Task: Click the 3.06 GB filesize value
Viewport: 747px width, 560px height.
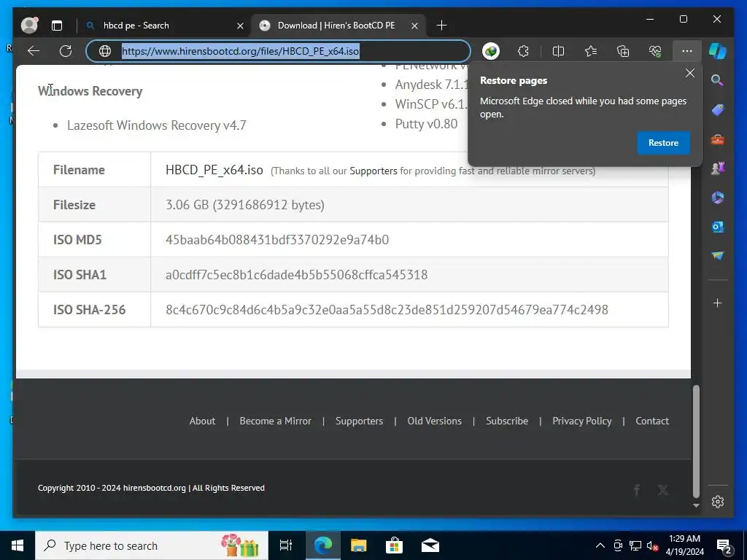Action: tap(245, 205)
